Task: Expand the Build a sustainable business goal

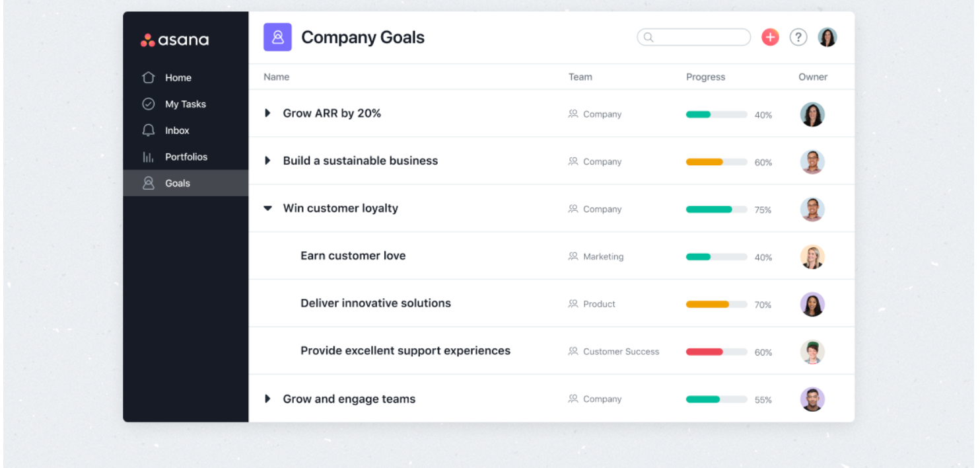Action: point(267,161)
